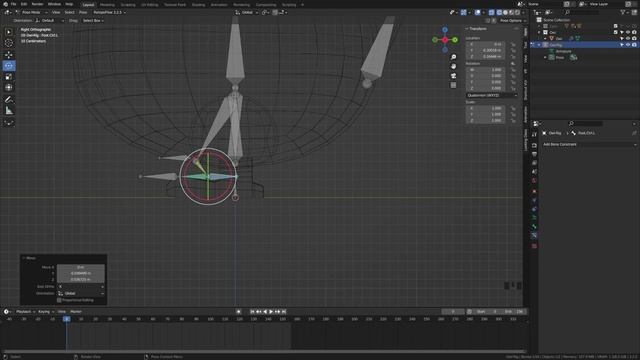Open the Select Box drag dropdown
The image size is (640, 360).
[x=93, y=20]
